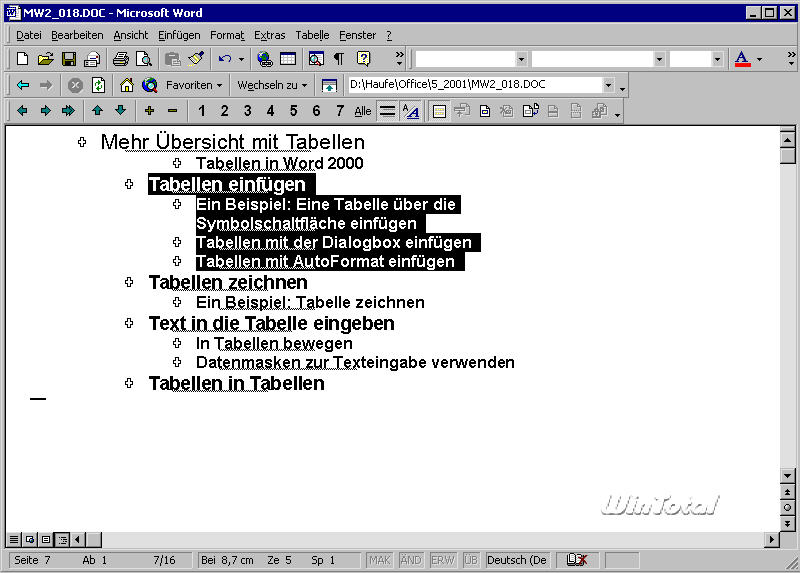
Task: Open a file with the folder icon
Action: point(45,59)
